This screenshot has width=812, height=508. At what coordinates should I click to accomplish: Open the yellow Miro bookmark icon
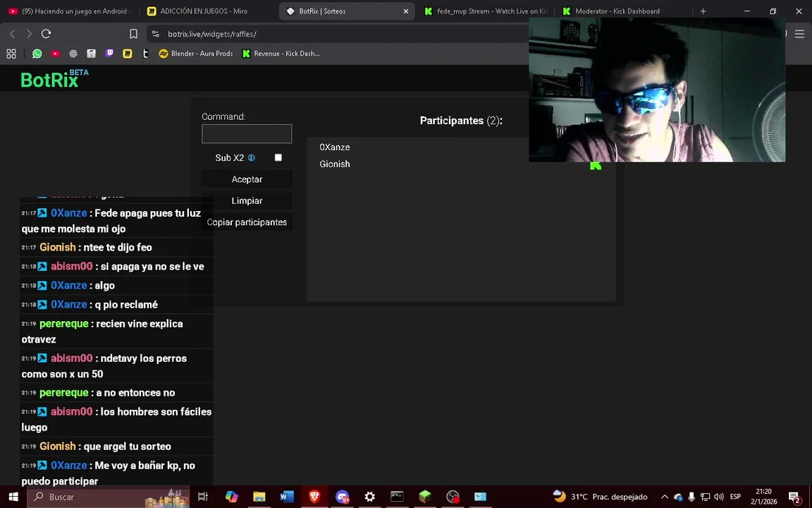(x=128, y=54)
